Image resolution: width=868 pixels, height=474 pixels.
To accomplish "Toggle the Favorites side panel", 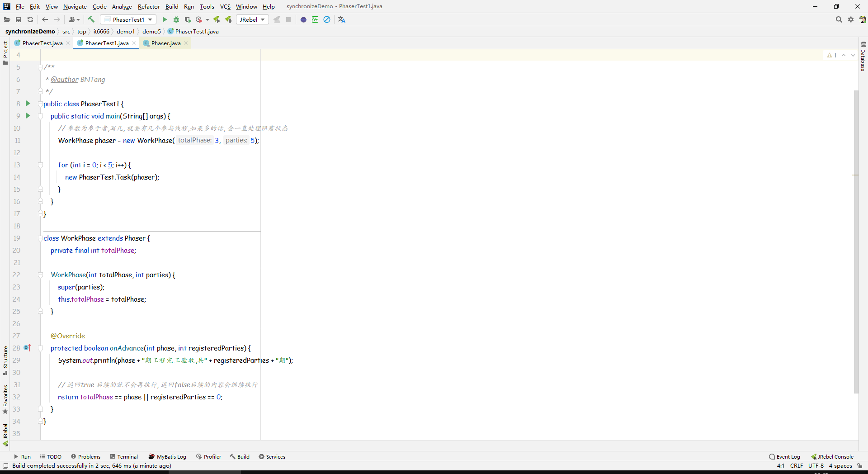I will coord(5,399).
